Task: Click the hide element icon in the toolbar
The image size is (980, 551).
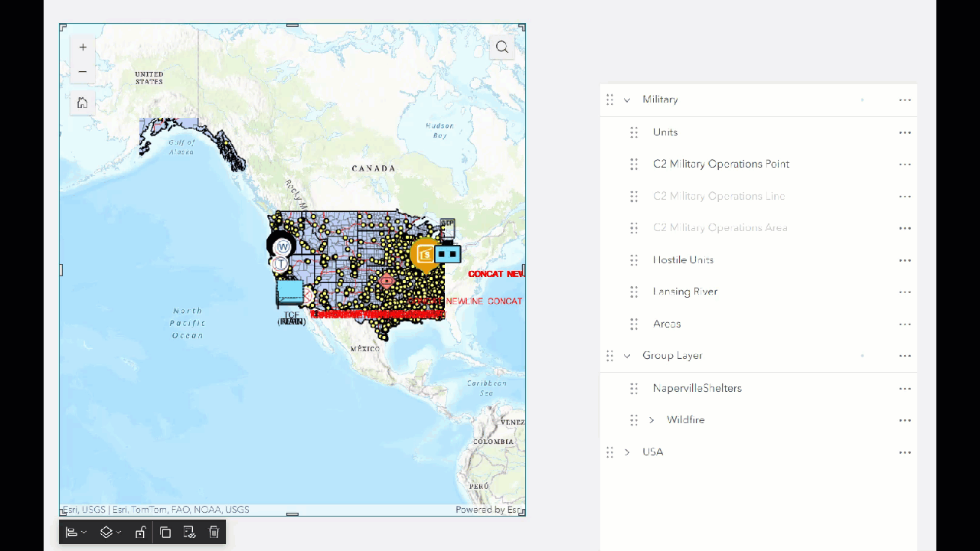Action: pyautogui.click(x=189, y=532)
